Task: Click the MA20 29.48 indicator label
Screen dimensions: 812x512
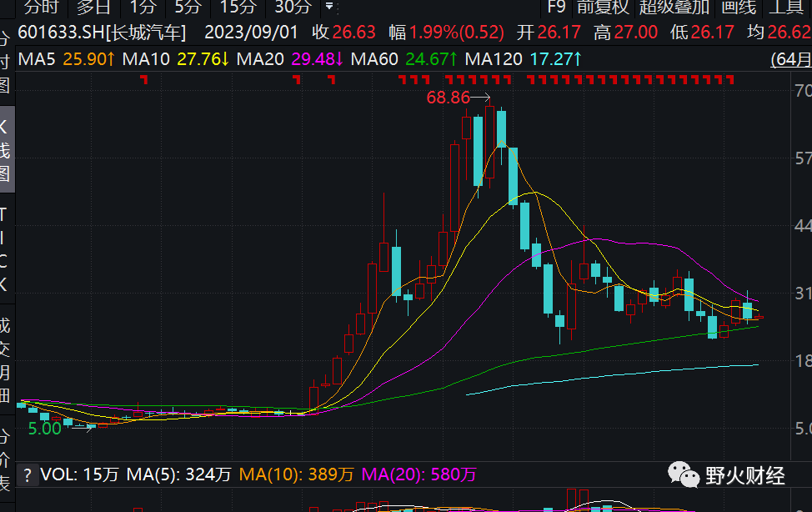Action: 290,59
